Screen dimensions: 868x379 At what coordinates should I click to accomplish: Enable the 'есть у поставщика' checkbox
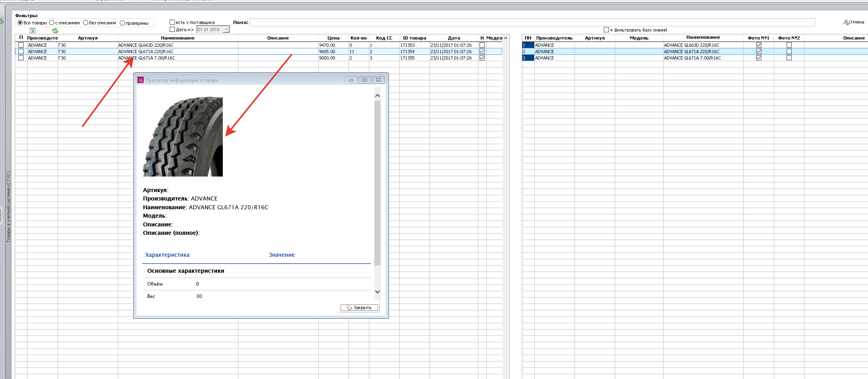click(x=172, y=22)
